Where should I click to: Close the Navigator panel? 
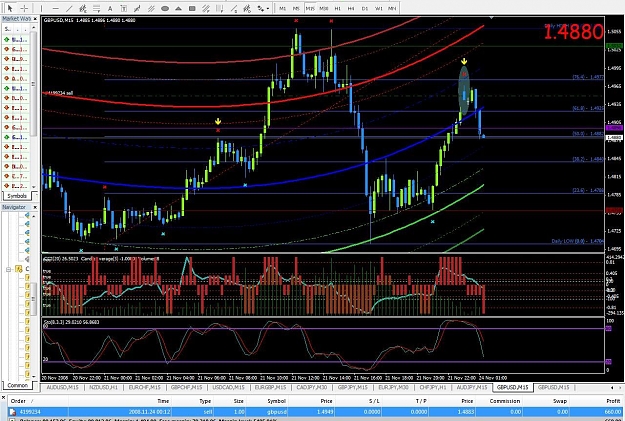tap(35, 207)
